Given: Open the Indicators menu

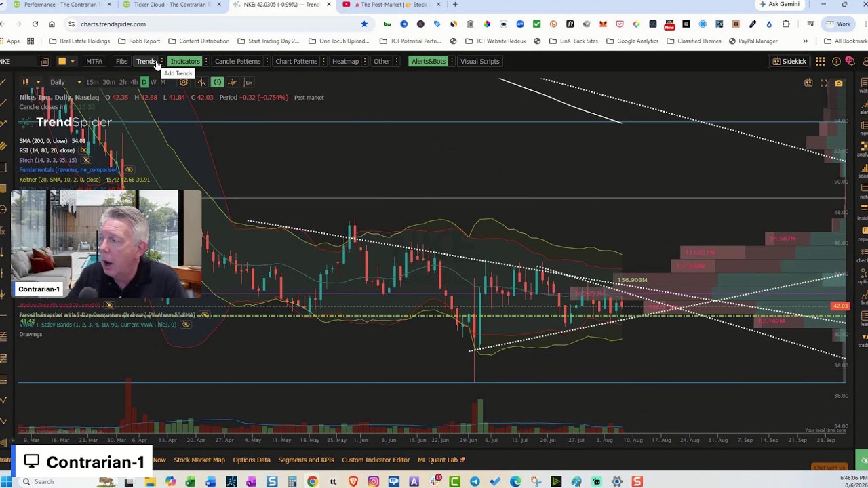Looking at the screenshot, I should pyautogui.click(x=185, y=61).
